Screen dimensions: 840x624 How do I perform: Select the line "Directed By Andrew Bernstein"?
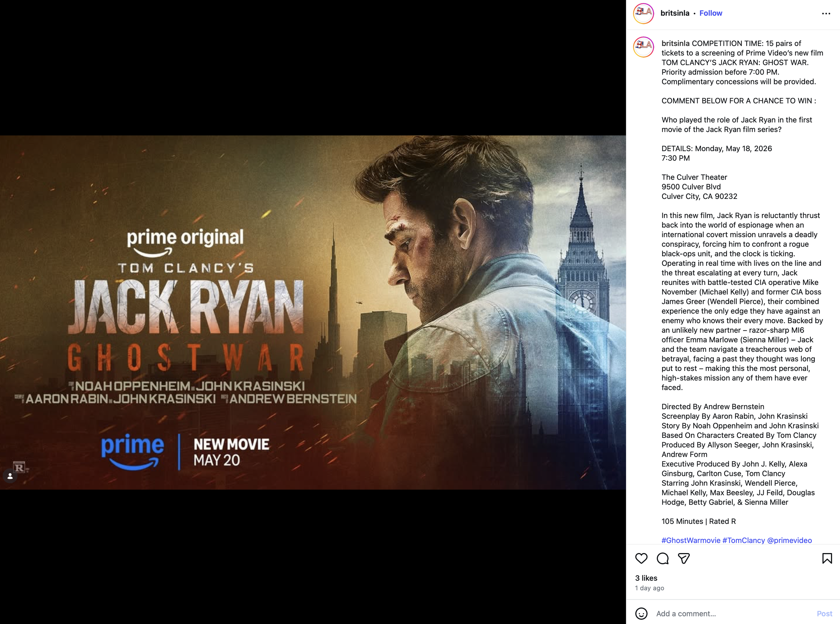point(713,407)
